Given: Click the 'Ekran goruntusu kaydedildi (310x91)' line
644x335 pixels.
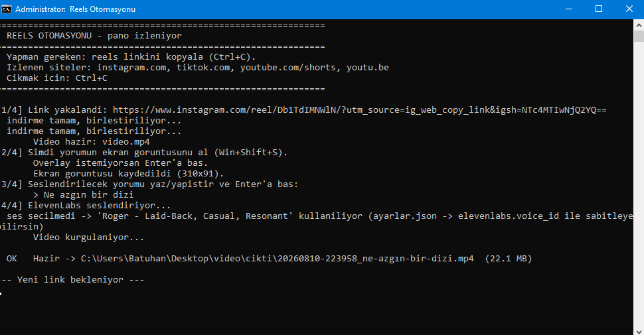Looking at the screenshot, I should click(129, 174).
